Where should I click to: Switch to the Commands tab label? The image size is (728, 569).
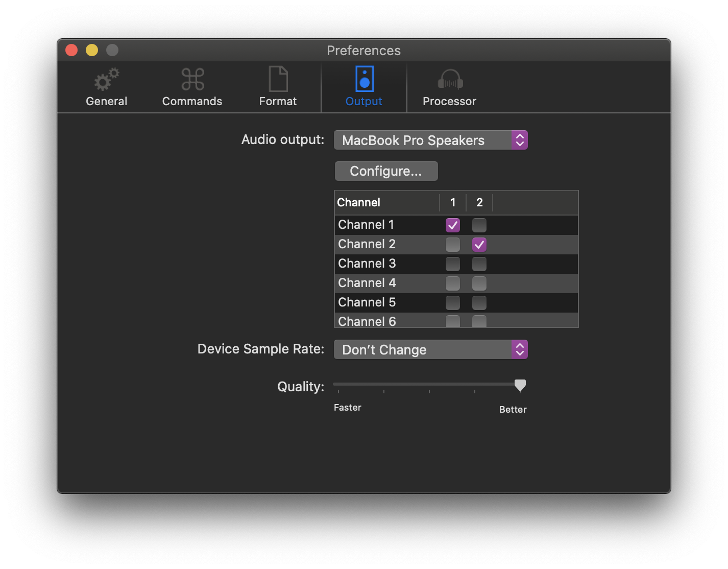click(192, 101)
